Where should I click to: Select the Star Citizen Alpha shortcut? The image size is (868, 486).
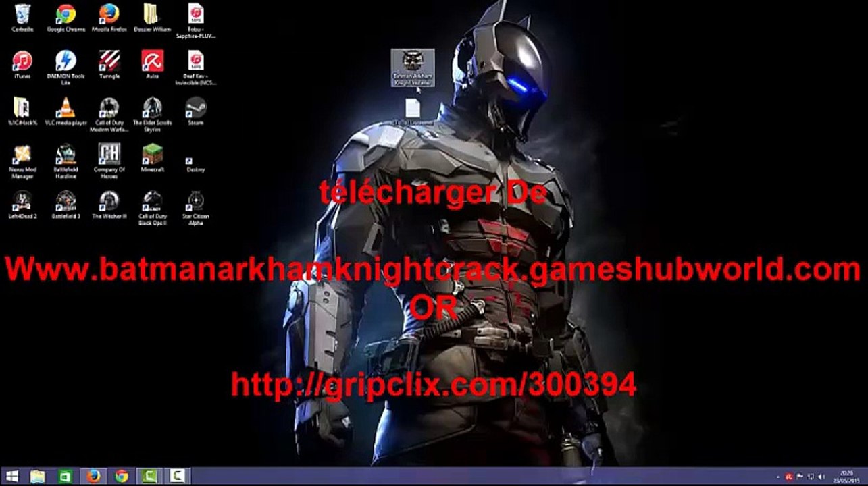[x=195, y=207]
